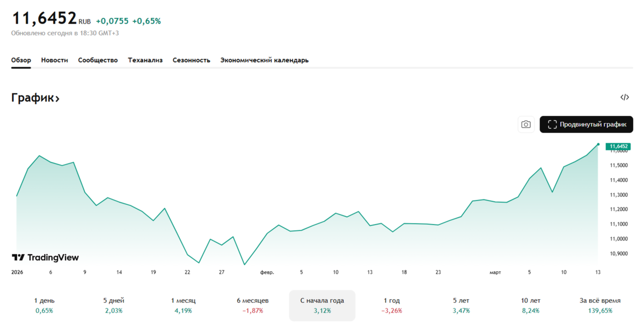Click the февр. label on time axis
Screen dimensions: 644x327
coord(267,272)
